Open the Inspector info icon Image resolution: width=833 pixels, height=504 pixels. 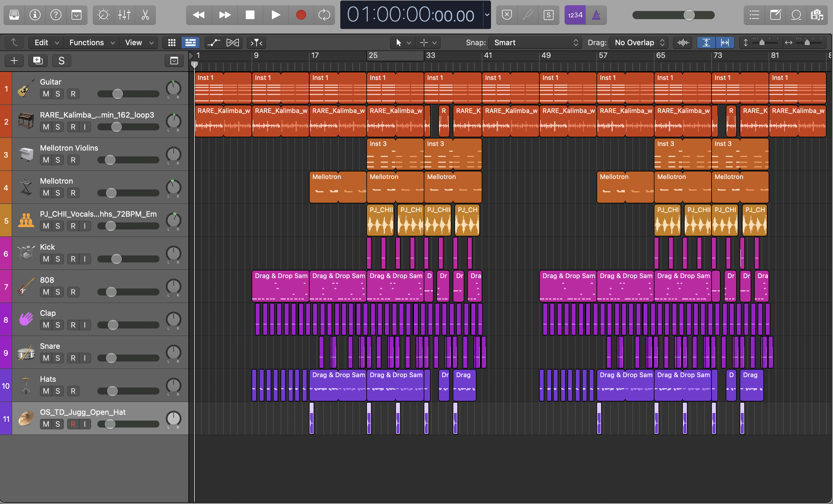point(35,15)
